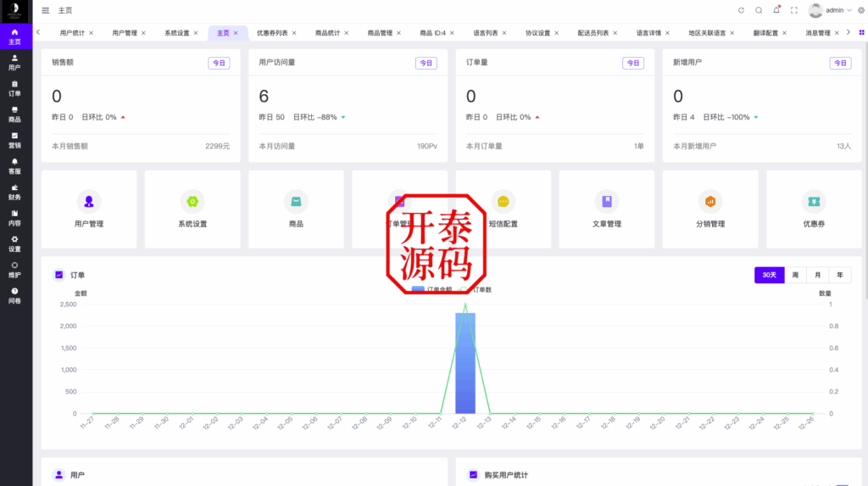Select the 年 chart range
The width and height of the screenshot is (868, 486).
click(x=840, y=275)
